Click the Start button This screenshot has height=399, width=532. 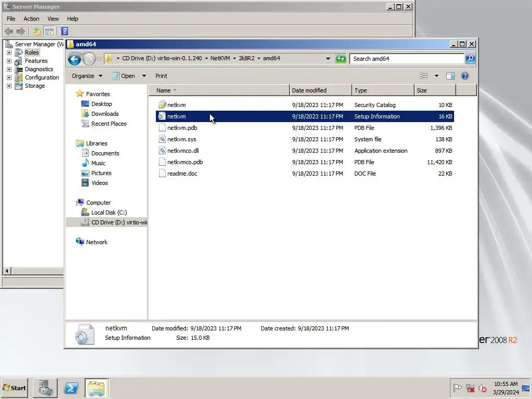point(14,388)
